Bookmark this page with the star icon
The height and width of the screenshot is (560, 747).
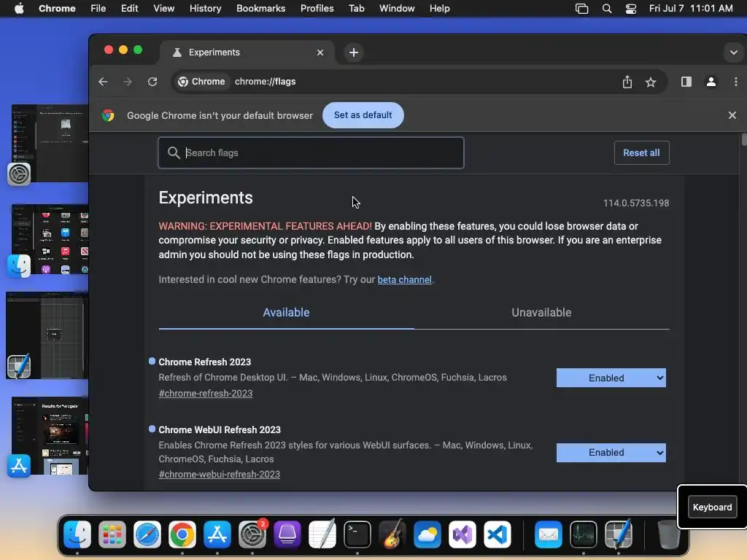click(x=650, y=82)
